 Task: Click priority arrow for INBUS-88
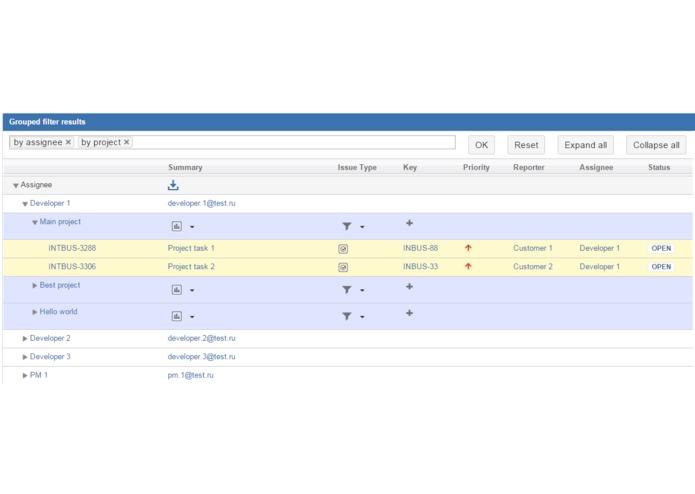pos(468,248)
